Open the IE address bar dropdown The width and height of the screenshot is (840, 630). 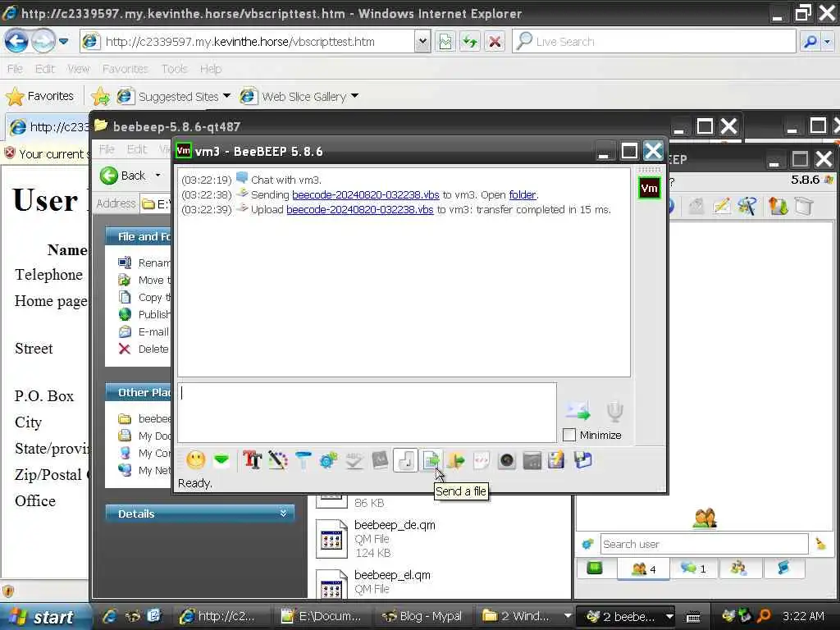422,41
